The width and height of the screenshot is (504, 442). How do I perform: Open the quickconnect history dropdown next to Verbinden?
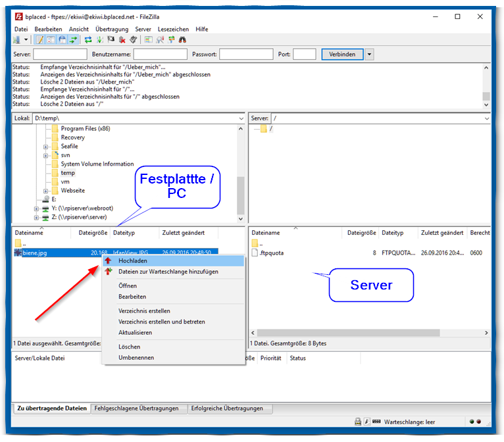point(369,55)
